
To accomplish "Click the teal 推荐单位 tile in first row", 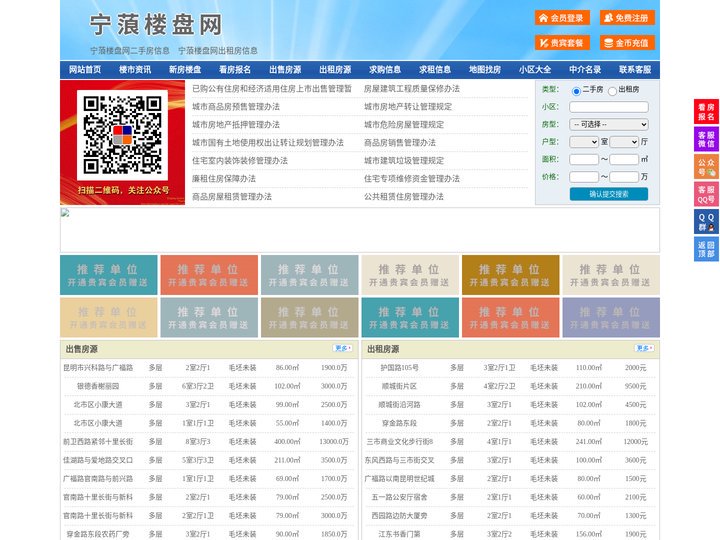I will (109, 275).
